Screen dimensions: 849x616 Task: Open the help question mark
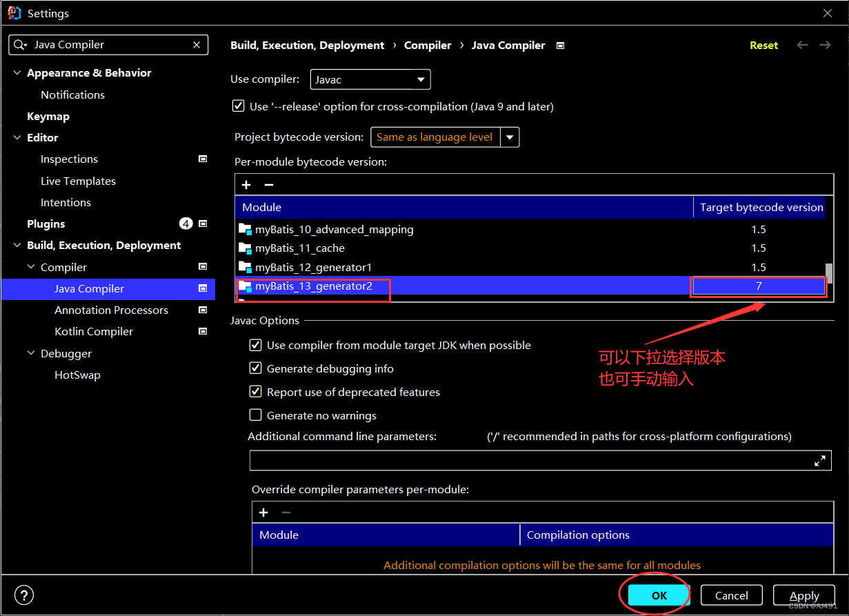[24, 595]
